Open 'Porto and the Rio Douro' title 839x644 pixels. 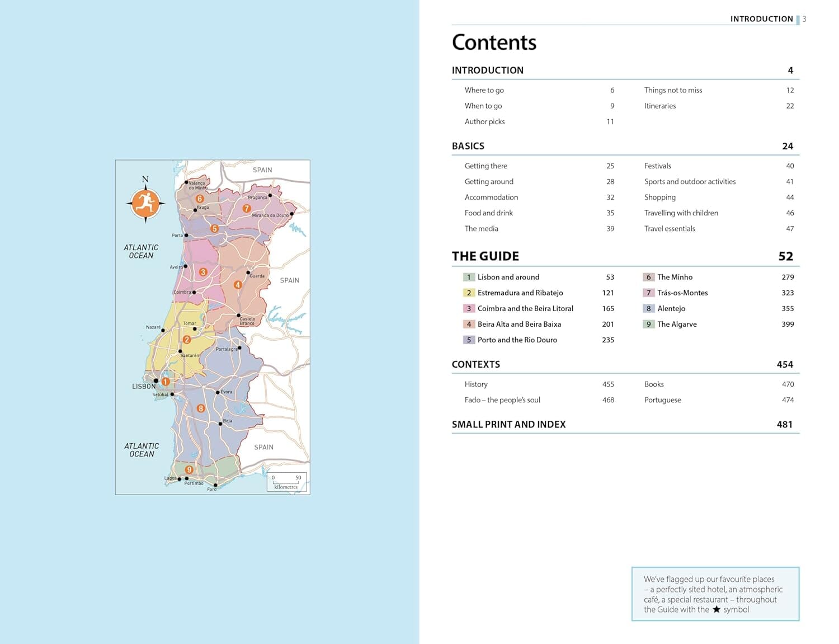[x=517, y=340]
